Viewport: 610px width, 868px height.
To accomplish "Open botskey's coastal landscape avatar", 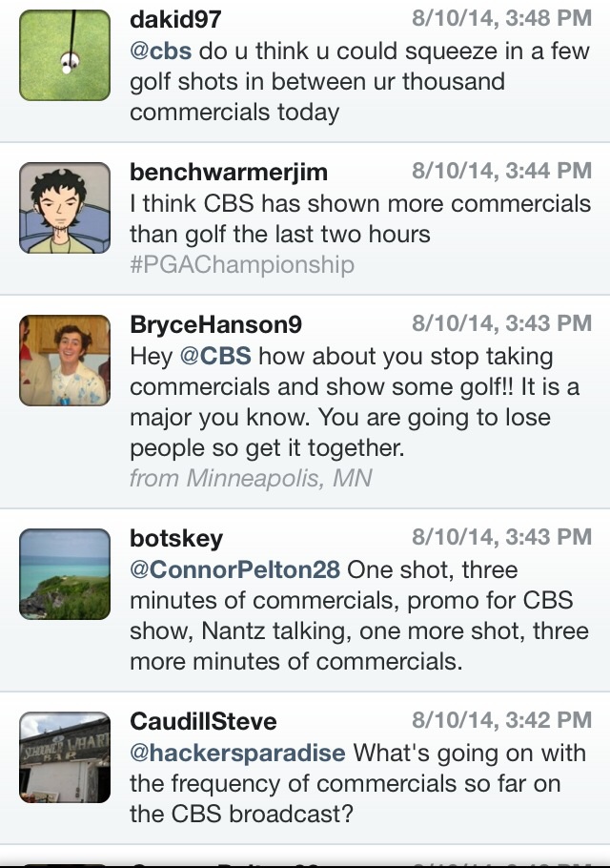I will pyautogui.click(x=65, y=574).
